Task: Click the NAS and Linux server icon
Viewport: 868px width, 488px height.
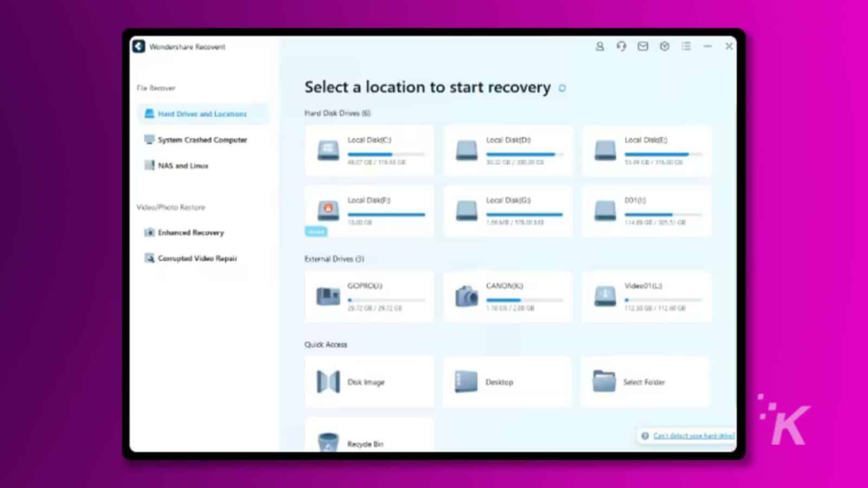Action: (x=149, y=165)
